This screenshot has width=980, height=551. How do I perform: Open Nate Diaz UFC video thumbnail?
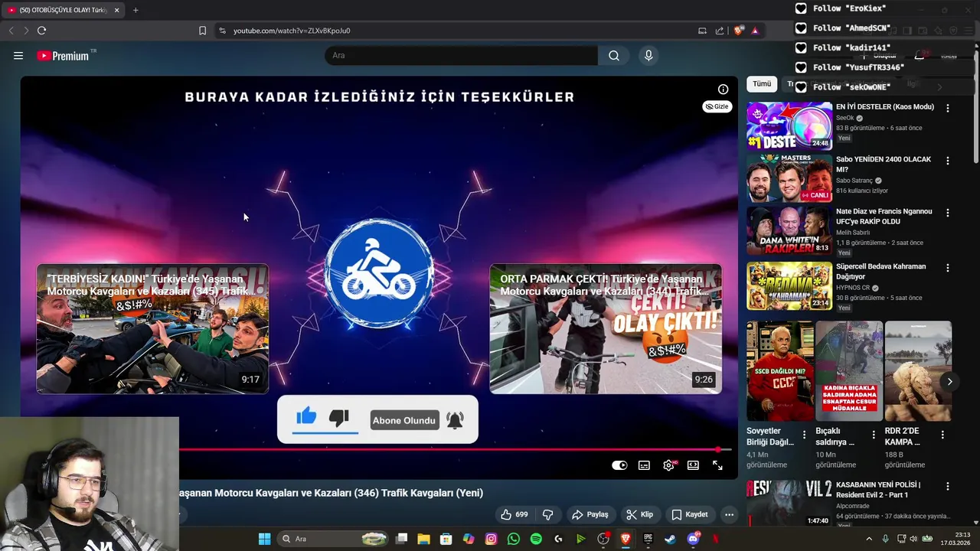click(x=789, y=230)
